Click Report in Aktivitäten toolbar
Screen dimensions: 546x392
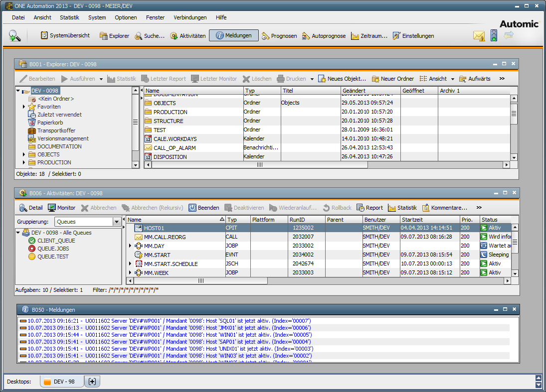tap(369, 208)
